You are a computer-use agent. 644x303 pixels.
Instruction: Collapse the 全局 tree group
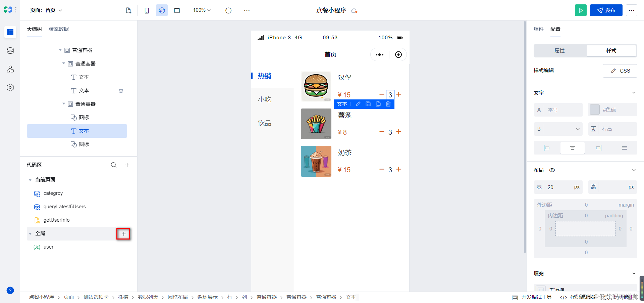pos(30,234)
